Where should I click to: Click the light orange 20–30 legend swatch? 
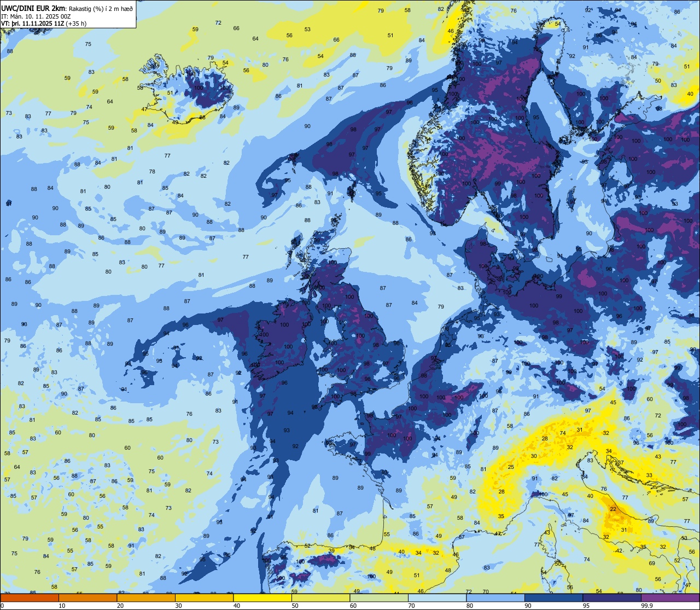(145, 598)
